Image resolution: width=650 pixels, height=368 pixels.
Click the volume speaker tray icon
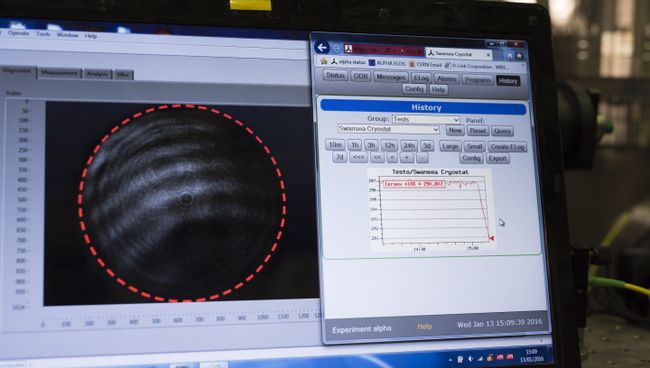pyautogui.click(x=471, y=358)
